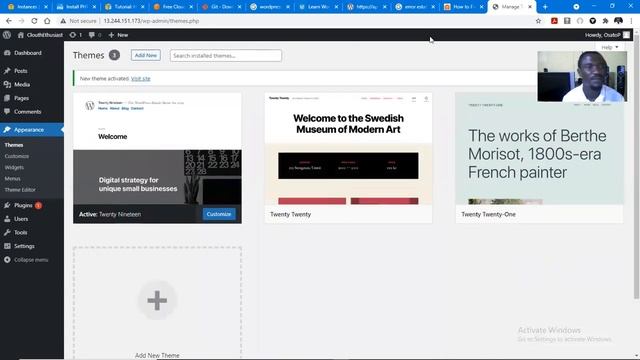Switch to the How to browser tab
Screen dimensions: 640x360
click(x=463, y=7)
